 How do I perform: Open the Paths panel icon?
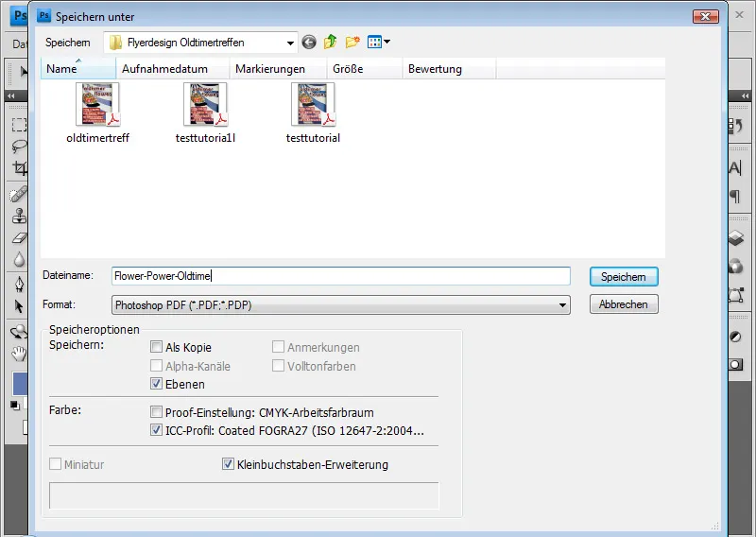pyautogui.click(x=736, y=294)
